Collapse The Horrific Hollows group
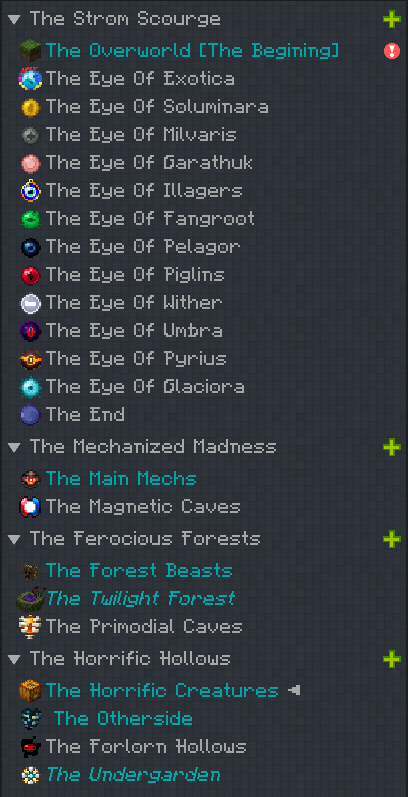This screenshot has height=797, width=408. (x=15, y=659)
